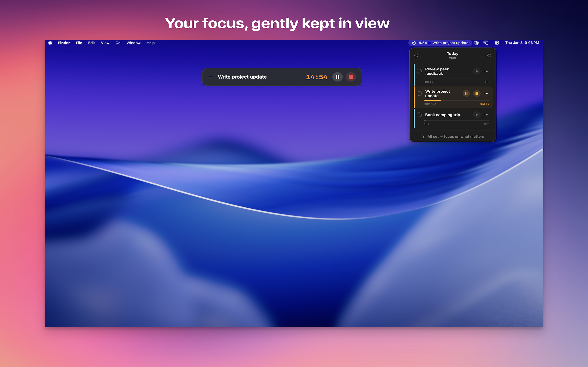Viewport: 588px width, 367px height.
Task: Expand the ellipsis menu on 'Book camping trip'
Action: [486, 114]
